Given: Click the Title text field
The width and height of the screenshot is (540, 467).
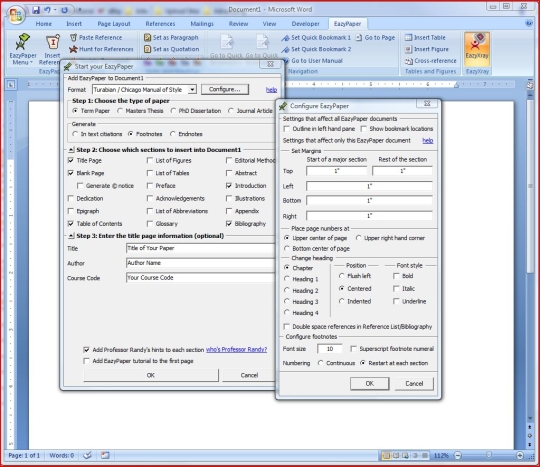Looking at the screenshot, I should click(x=200, y=248).
